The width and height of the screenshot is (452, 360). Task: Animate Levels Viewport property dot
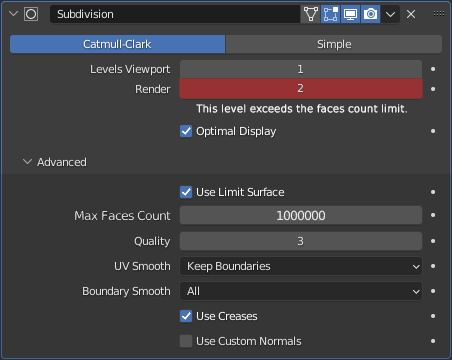click(433, 69)
